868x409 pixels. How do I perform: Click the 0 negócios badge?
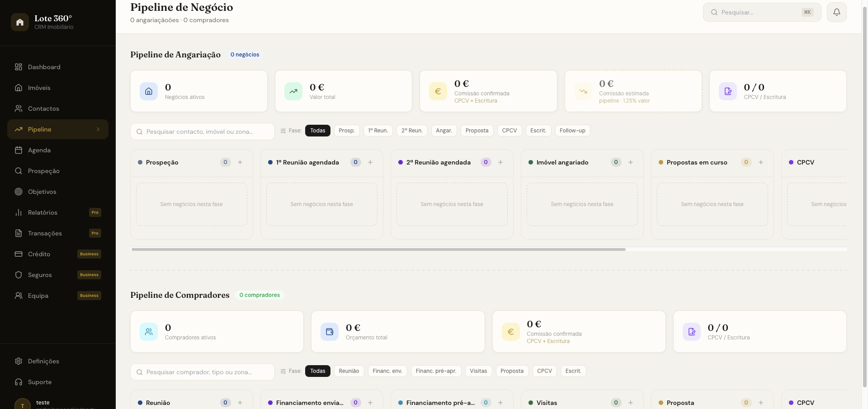[x=245, y=55]
